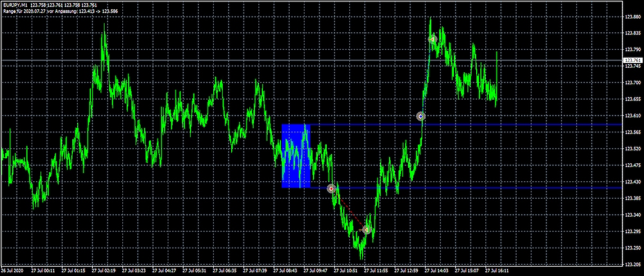
Task: Click the 123.880 price scale label
Action: click(x=633, y=16)
